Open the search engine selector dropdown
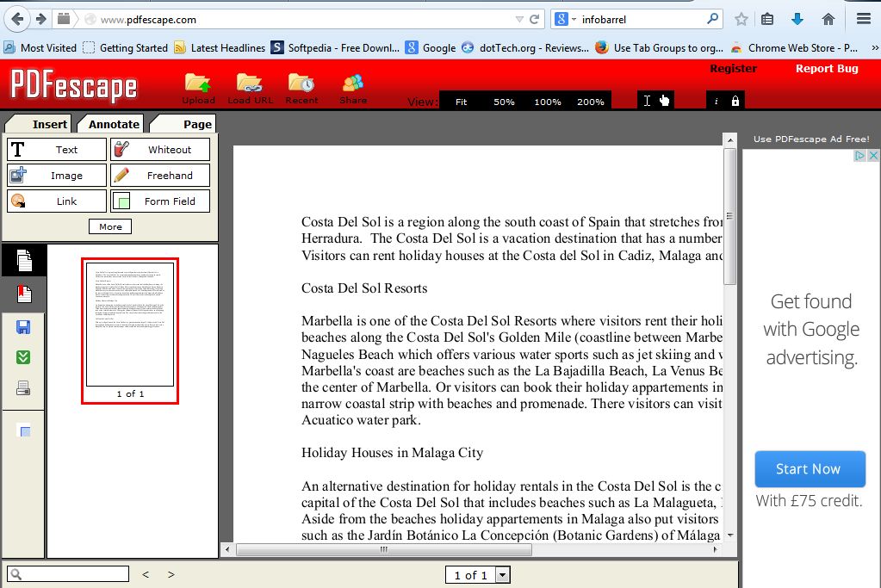The image size is (881, 588). pyautogui.click(x=566, y=19)
